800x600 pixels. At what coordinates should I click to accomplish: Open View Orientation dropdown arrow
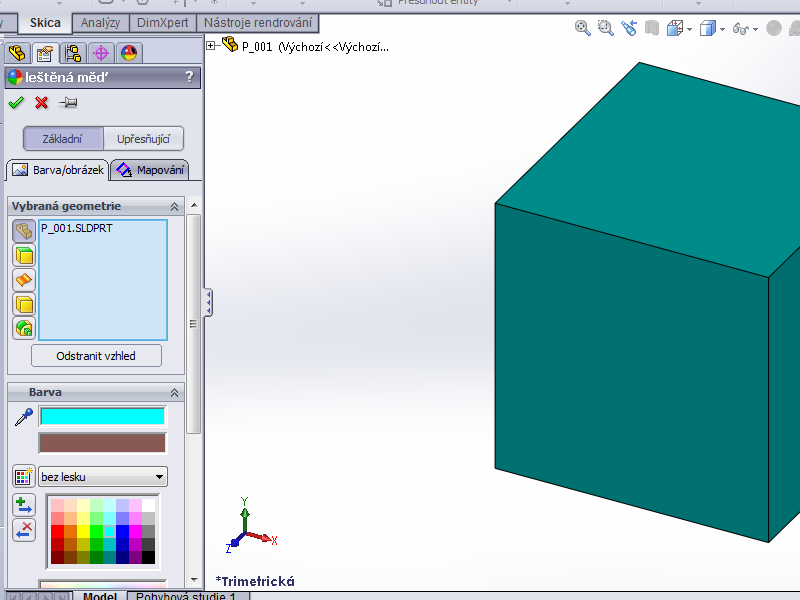click(x=690, y=30)
